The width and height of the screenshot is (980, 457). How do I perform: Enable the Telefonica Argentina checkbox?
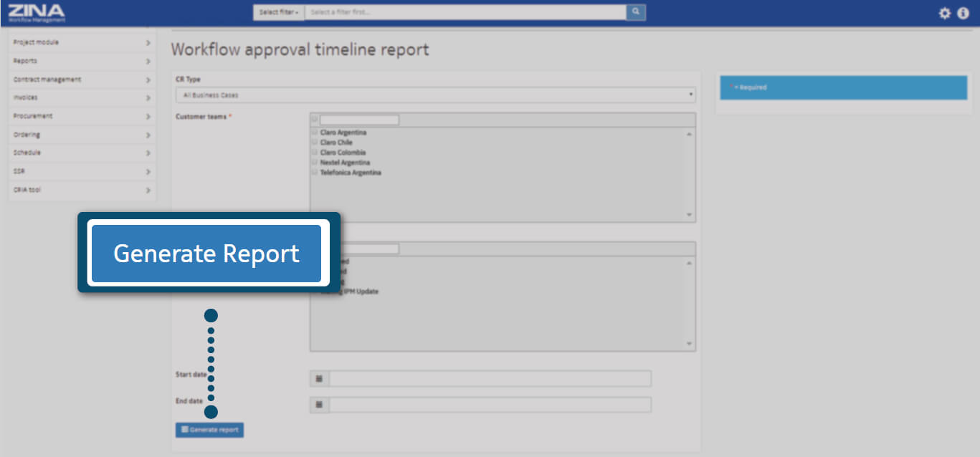[x=314, y=173]
